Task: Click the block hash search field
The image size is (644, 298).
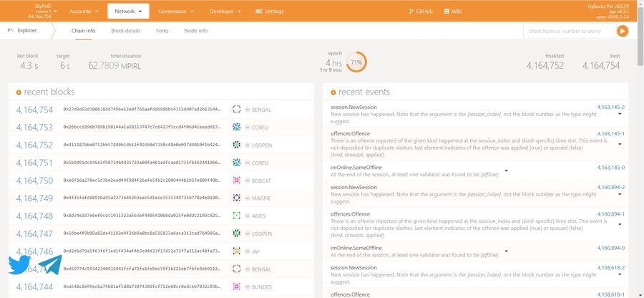Action: coord(569,31)
